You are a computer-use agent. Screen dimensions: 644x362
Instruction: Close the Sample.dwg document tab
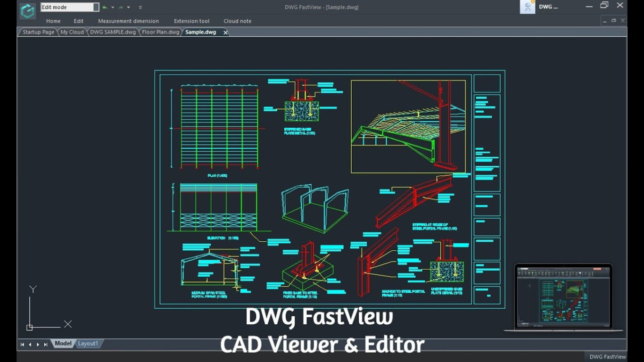pyautogui.click(x=225, y=32)
